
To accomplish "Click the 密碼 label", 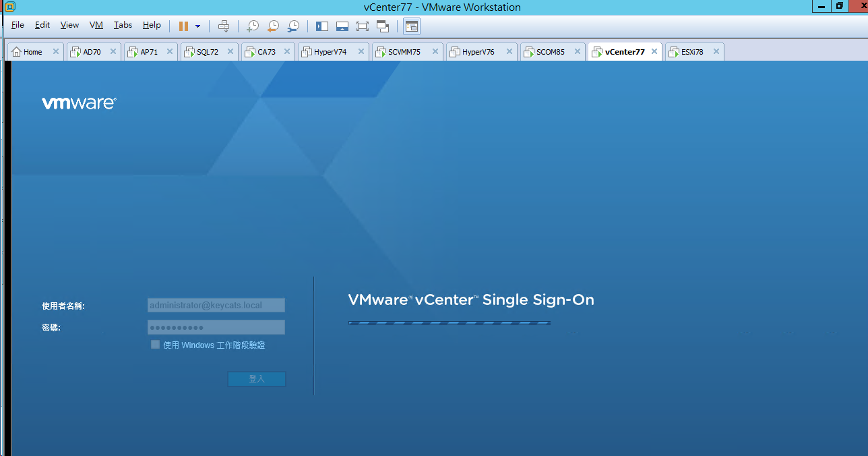I will [x=51, y=328].
